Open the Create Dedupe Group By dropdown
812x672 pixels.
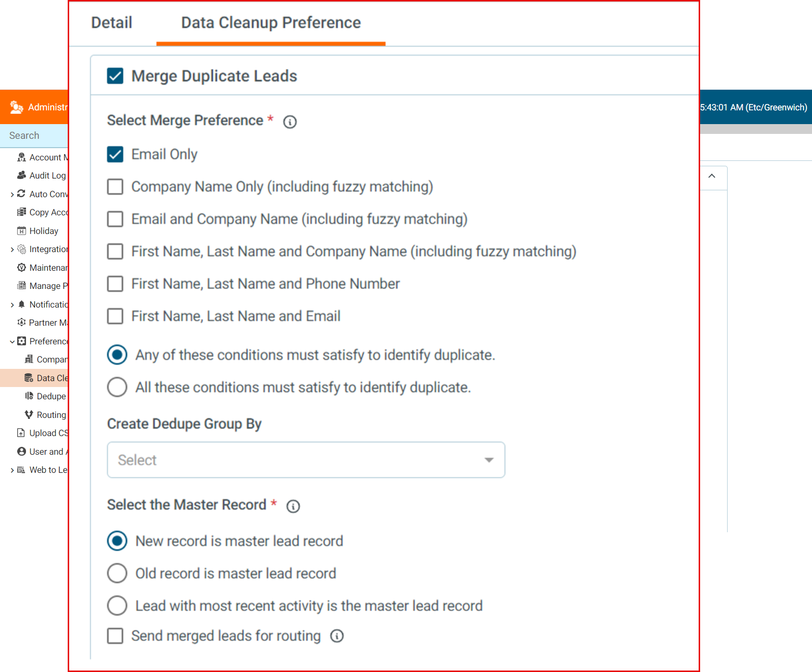coord(306,460)
